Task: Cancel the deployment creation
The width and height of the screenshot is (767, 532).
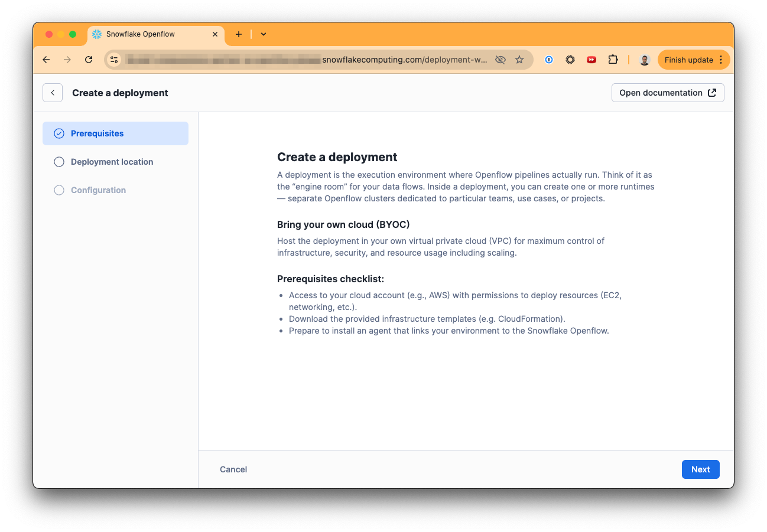Action: pyautogui.click(x=233, y=469)
